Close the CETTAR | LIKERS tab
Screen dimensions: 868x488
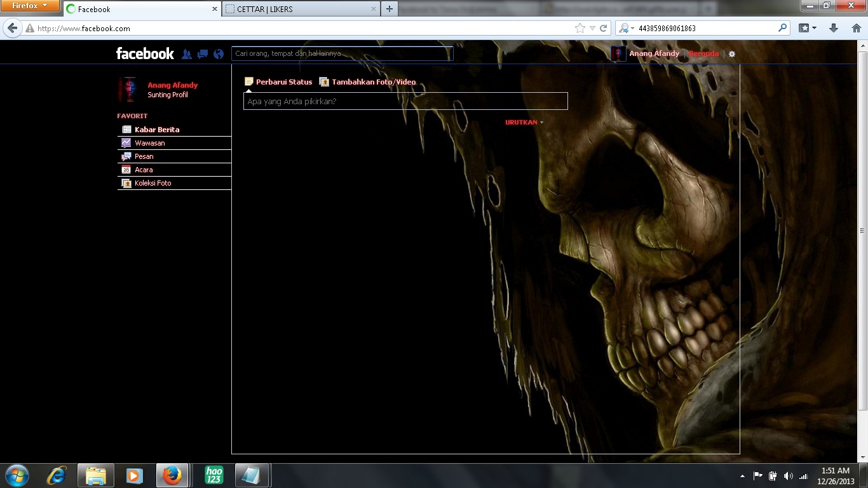372,9
